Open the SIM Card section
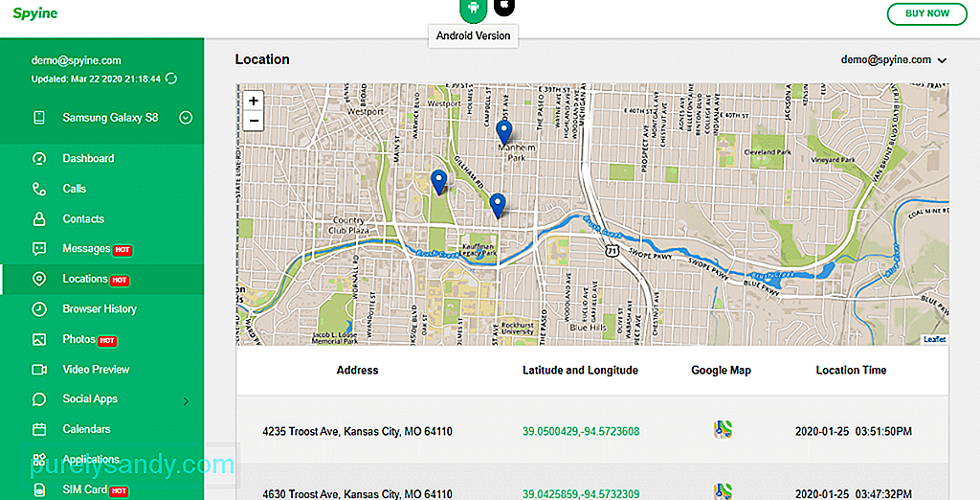Image resolution: width=980 pixels, height=500 pixels. (x=84, y=489)
